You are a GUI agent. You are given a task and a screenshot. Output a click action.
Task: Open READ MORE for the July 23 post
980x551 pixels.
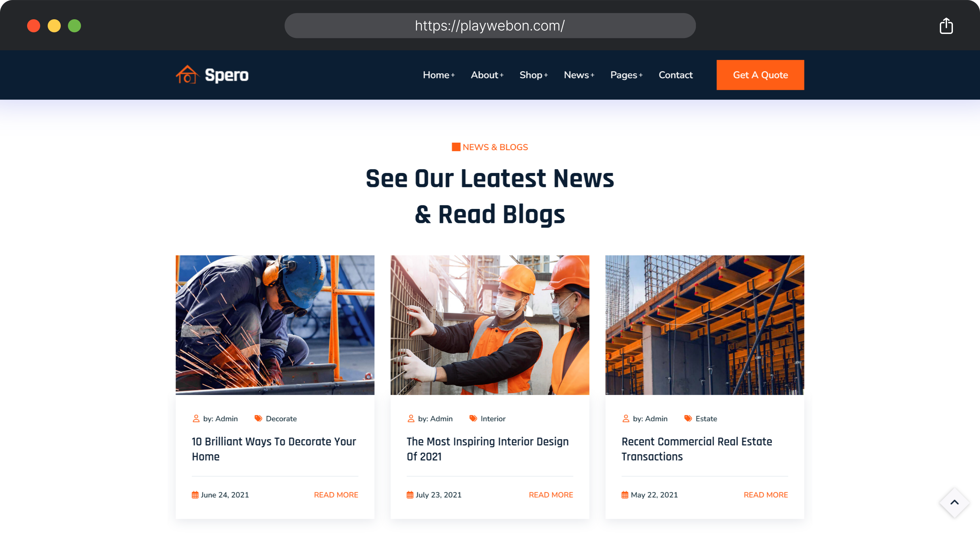[x=551, y=495]
